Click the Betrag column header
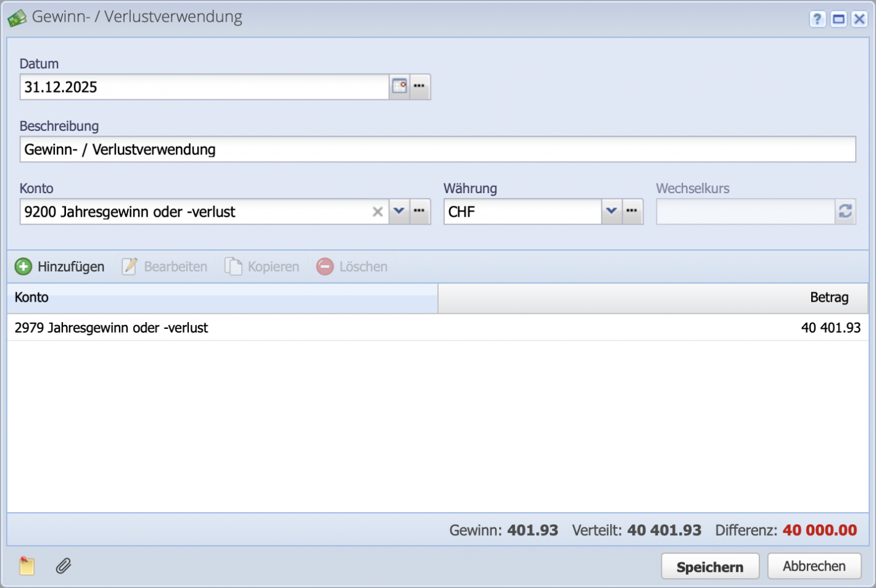 (x=829, y=297)
